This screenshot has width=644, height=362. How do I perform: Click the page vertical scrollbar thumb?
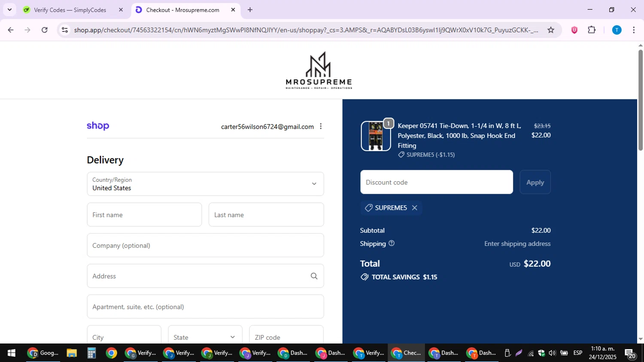[640, 100]
